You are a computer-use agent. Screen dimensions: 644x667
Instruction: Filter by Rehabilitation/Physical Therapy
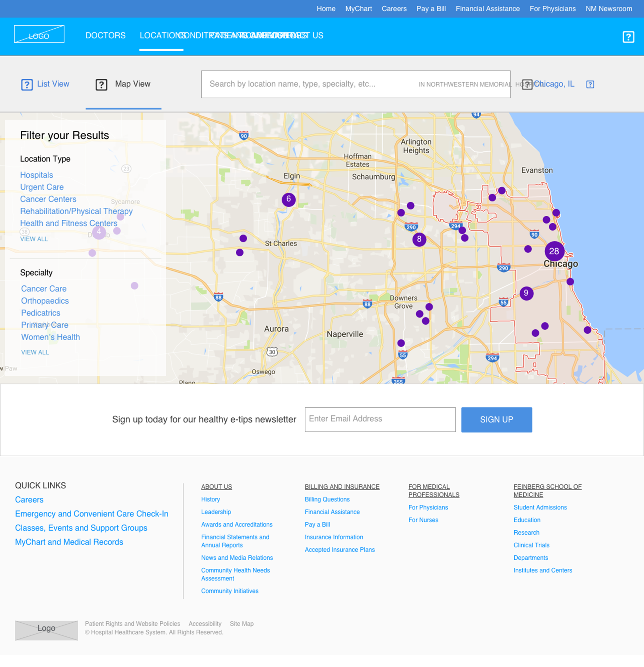(x=76, y=211)
